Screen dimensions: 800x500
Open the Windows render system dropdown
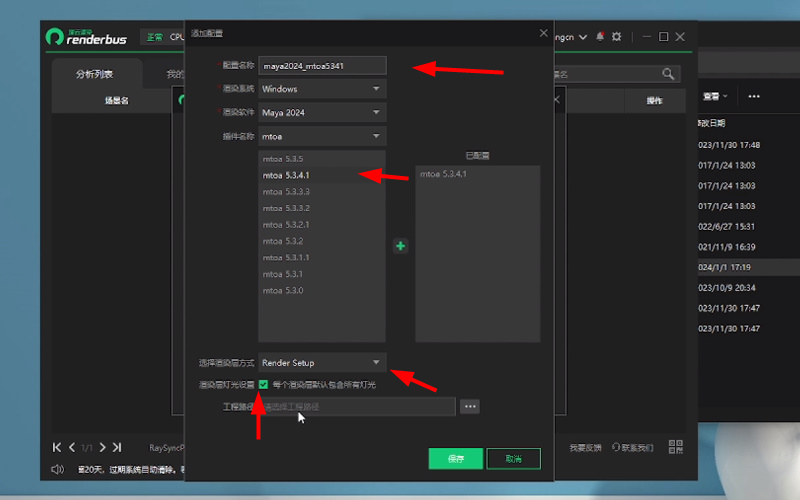tap(322, 89)
